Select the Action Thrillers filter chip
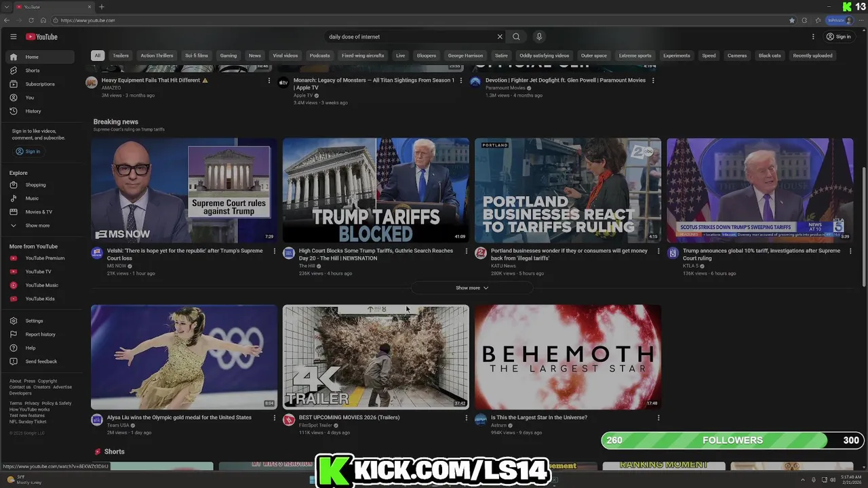The width and height of the screenshot is (868, 488). (157, 56)
